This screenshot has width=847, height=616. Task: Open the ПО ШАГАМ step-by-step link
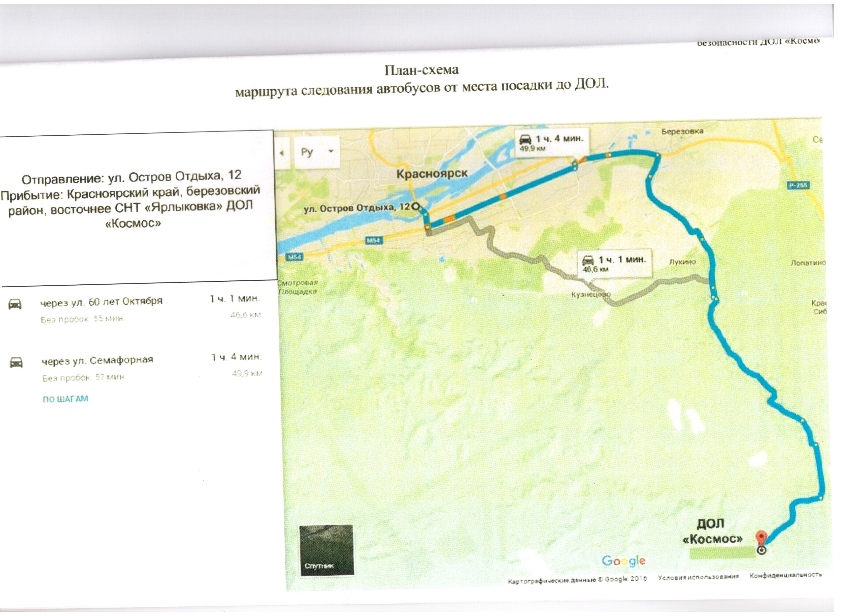pyautogui.click(x=65, y=399)
